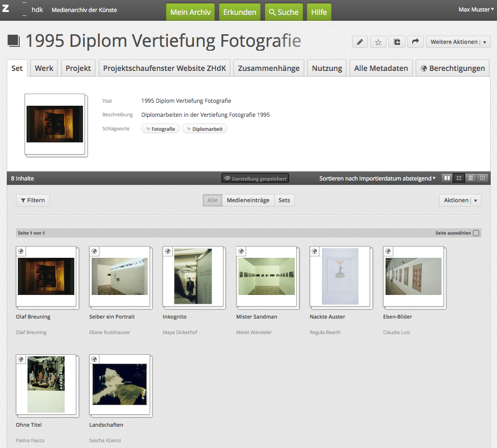Open the 'Nackte Auster' thumbnail
Screen dimensions: 497x448
point(340,277)
